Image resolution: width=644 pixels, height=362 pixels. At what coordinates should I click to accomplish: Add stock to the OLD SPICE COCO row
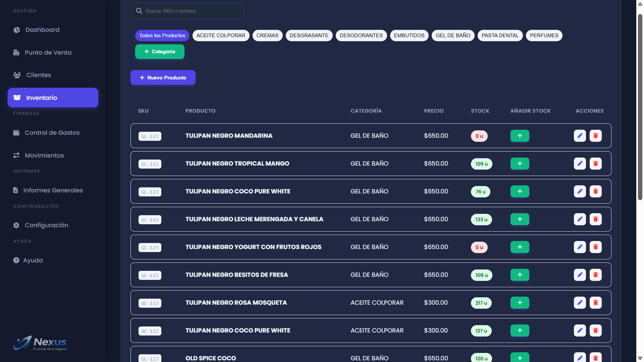520,358
